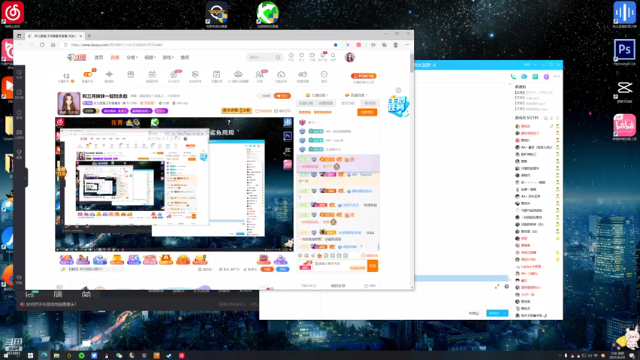Image resolution: width=640 pixels, height=360 pixels.
Task: Open the gift box icon in toolbar
Action: 131,74
